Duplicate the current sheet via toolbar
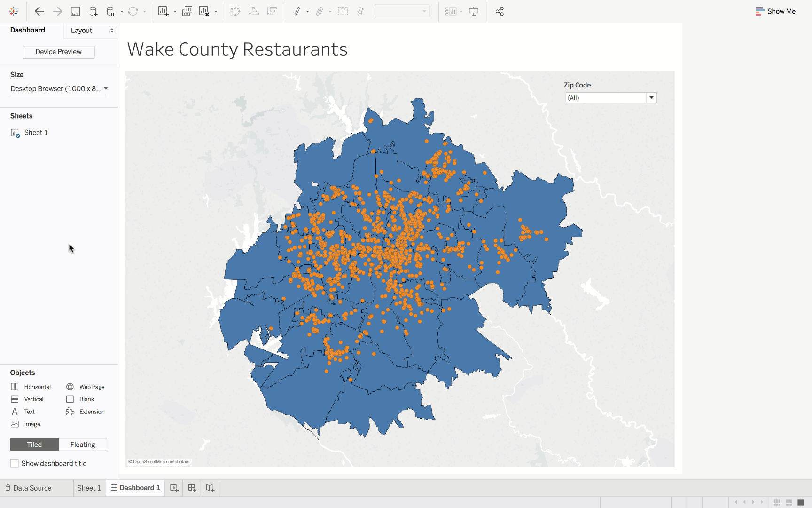Screen dimensions: 812x508 coord(187,11)
